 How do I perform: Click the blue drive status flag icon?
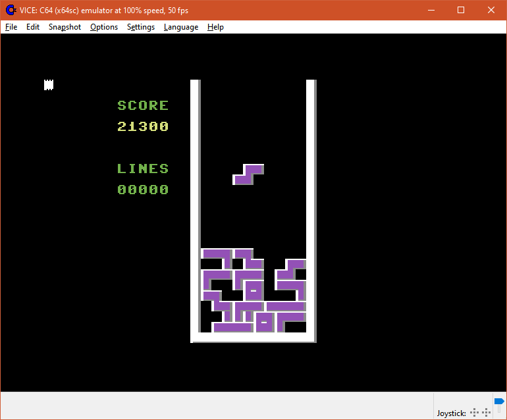click(499, 402)
